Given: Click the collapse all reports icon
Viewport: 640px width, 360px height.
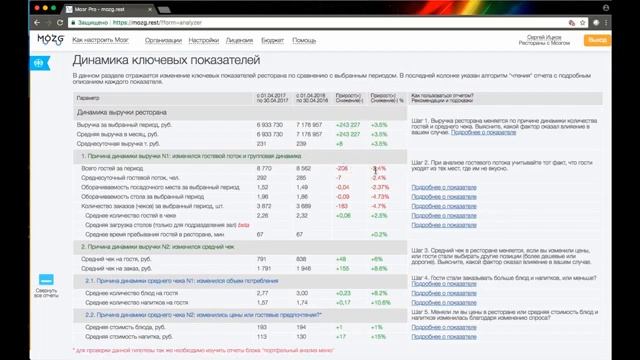Looking at the screenshot, I should 46,280.
